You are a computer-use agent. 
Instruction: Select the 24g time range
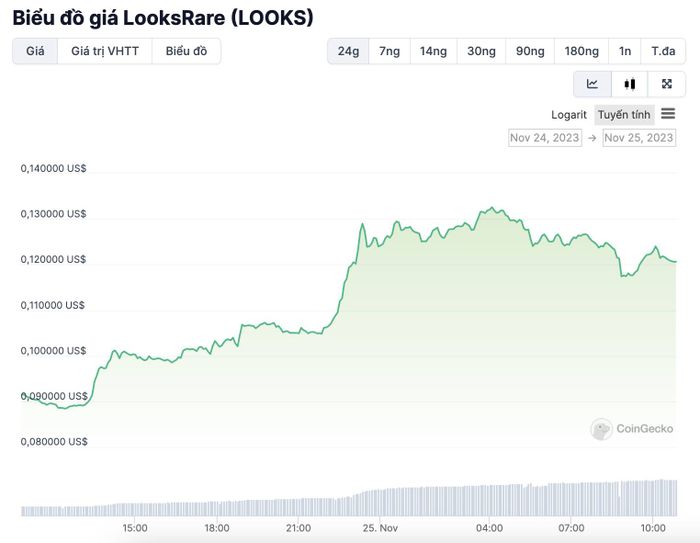[348, 51]
